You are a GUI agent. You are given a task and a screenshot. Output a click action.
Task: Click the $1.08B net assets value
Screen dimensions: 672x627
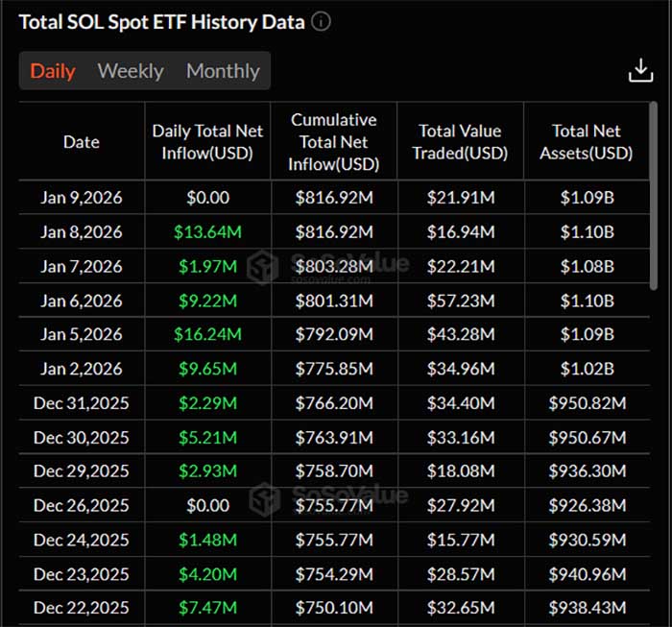[588, 267]
